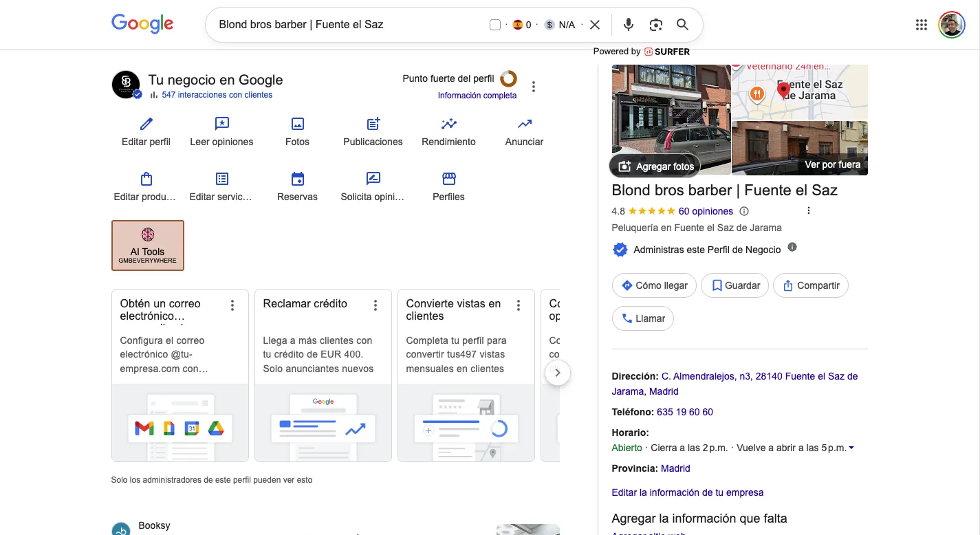
Task: Clear the search box with X icon
Action: [x=595, y=25]
